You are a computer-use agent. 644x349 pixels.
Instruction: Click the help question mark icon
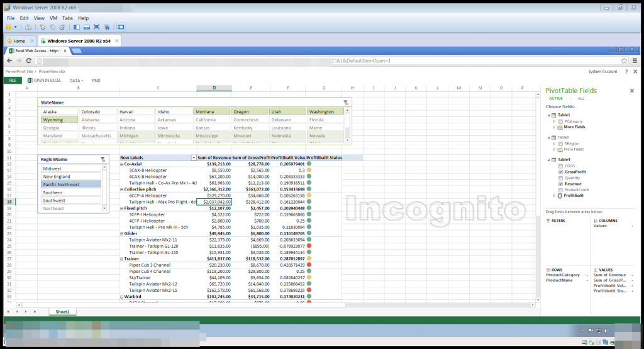point(626,72)
